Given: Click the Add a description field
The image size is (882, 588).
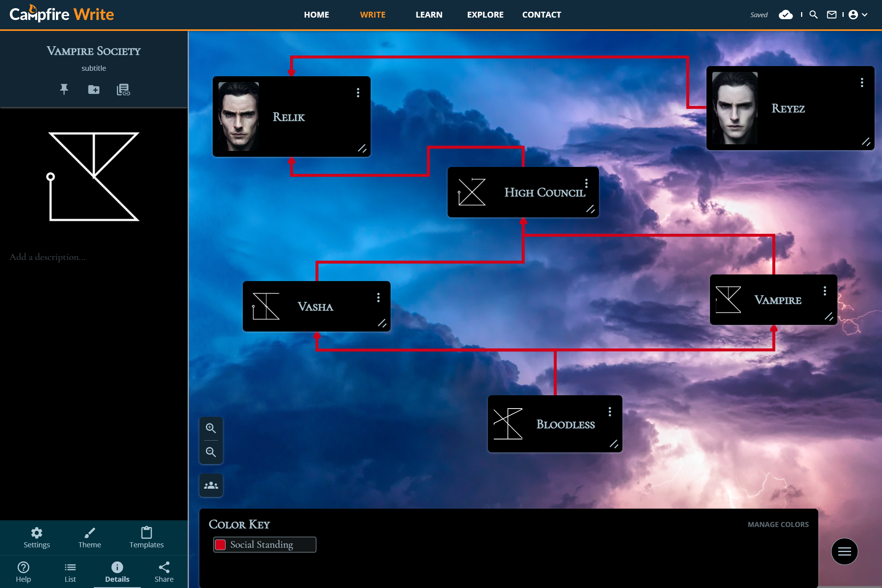Looking at the screenshot, I should click(x=48, y=257).
